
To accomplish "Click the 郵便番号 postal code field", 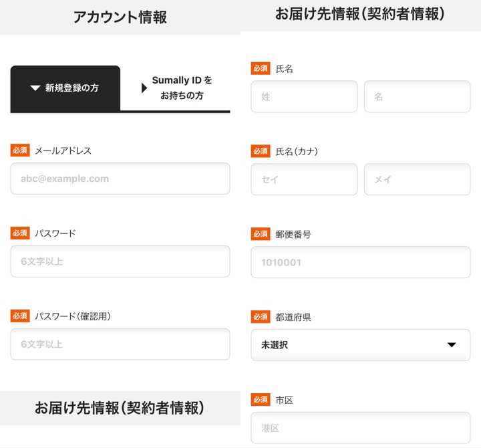I will click(361, 262).
